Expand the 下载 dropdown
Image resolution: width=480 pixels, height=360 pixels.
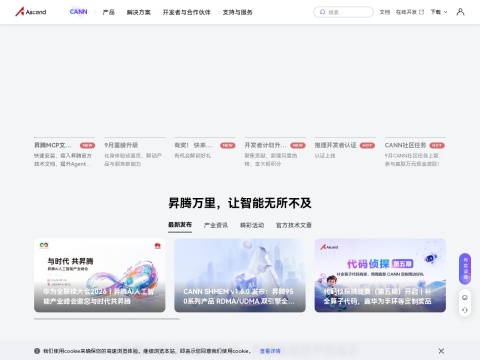[439, 12]
